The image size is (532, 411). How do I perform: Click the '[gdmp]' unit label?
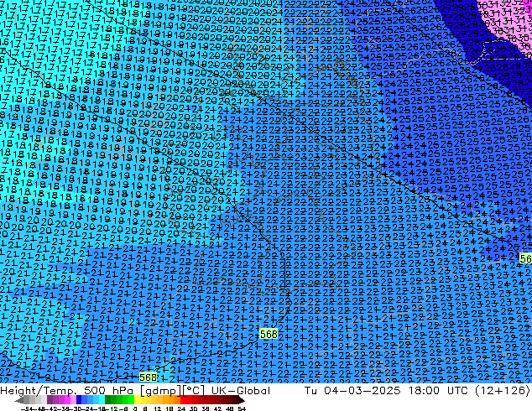coord(161,391)
